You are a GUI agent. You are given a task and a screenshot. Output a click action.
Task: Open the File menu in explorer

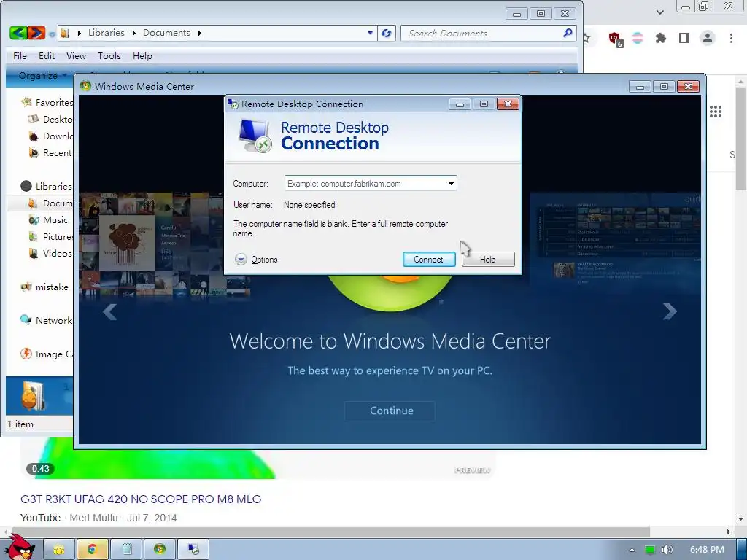tap(20, 55)
